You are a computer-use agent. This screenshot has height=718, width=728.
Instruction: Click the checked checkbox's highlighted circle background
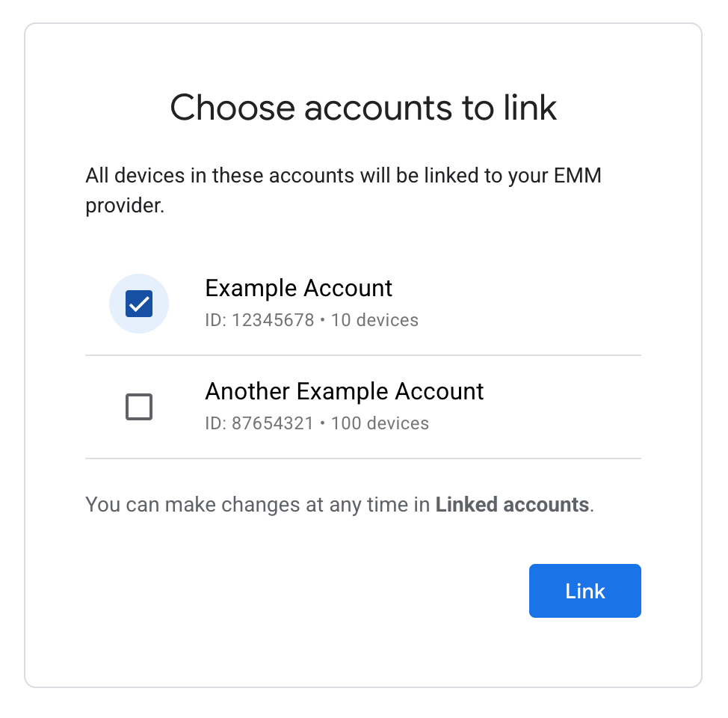pos(139,304)
